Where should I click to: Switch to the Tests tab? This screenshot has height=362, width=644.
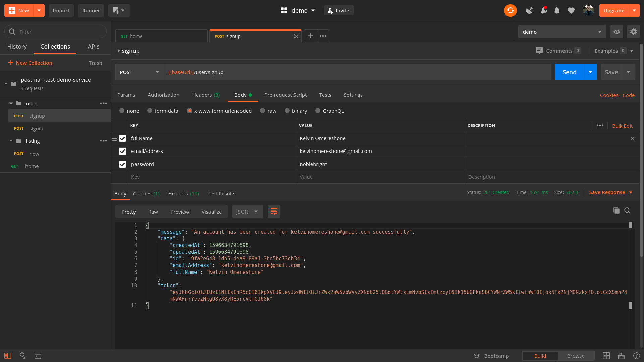click(325, 95)
